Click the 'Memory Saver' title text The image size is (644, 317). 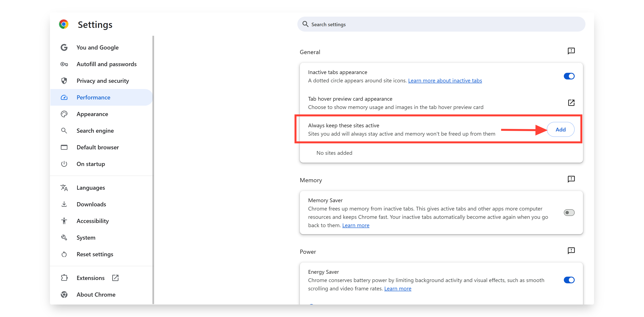(x=325, y=200)
